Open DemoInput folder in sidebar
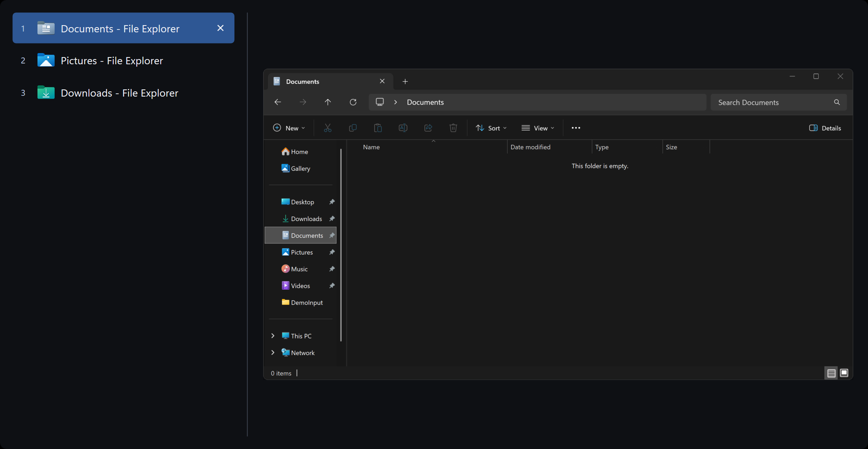868x449 pixels. 301,303
